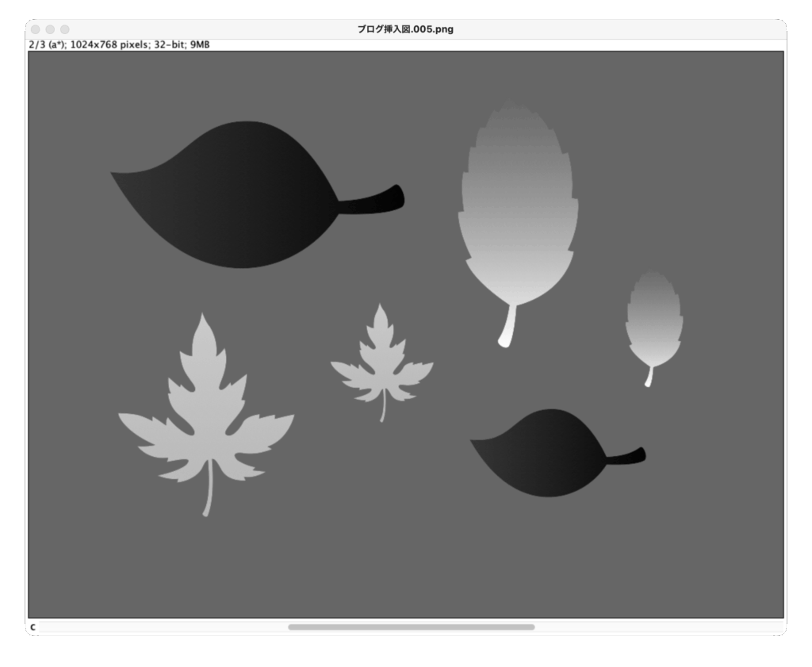
Task: Close the image window
Action: pos(36,29)
